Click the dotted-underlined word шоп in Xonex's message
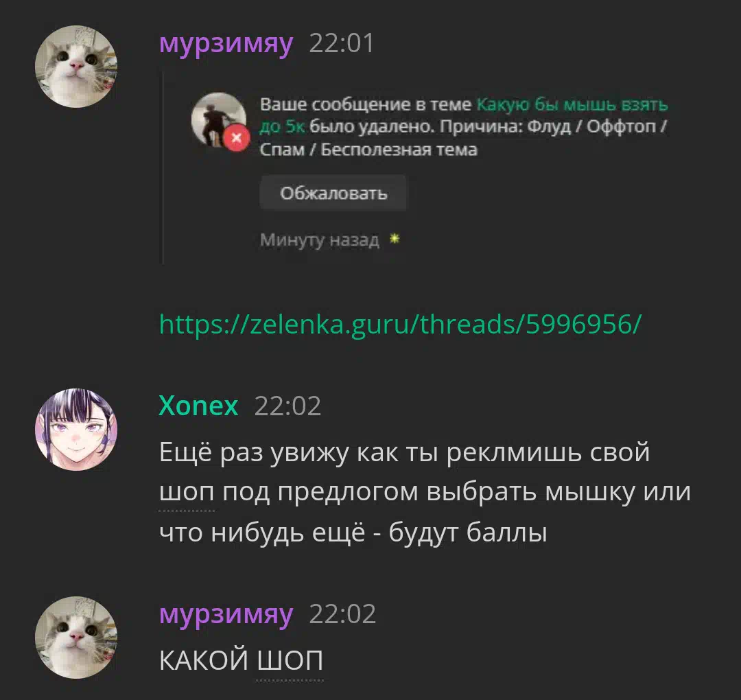 pyautogui.click(x=187, y=493)
